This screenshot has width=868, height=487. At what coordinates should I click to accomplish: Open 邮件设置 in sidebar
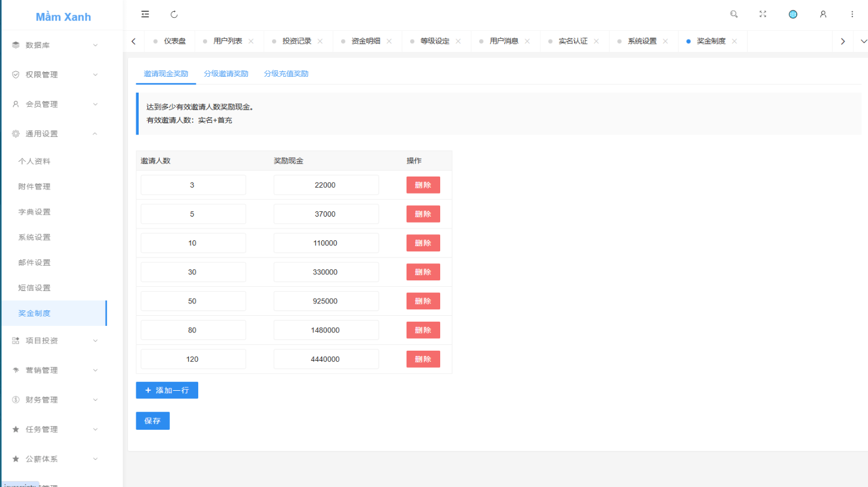(x=54, y=263)
